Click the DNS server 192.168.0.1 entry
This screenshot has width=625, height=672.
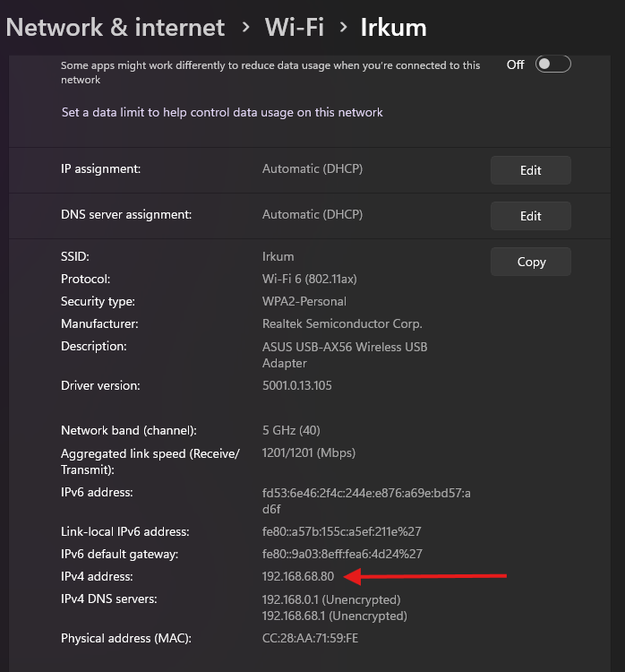click(330, 599)
